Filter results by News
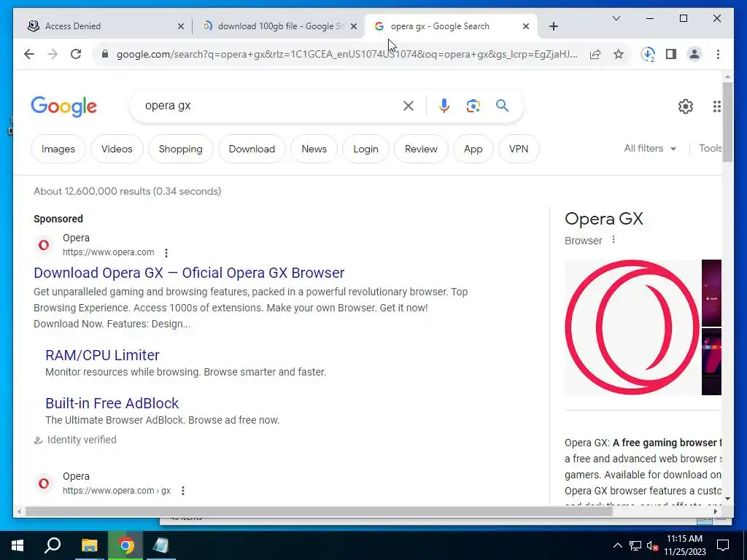The width and height of the screenshot is (747, 560). [314, 149]
